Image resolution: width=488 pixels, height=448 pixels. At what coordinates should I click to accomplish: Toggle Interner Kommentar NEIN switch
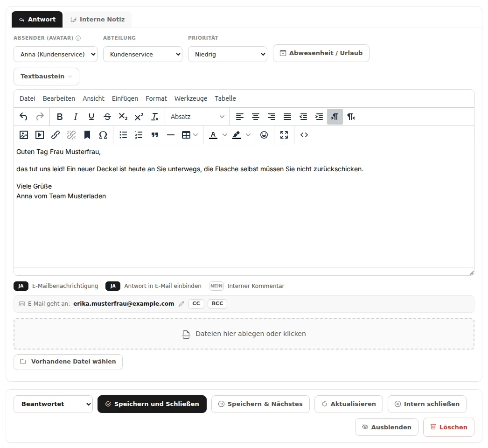pos(216,286)
